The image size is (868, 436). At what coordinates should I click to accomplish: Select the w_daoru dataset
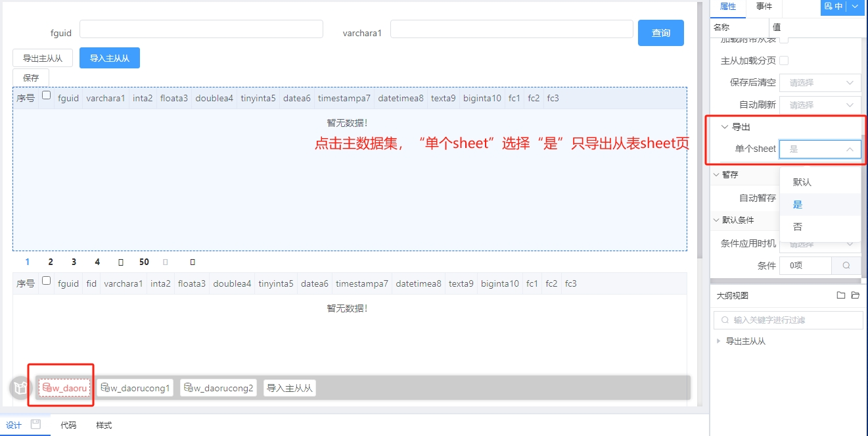tap(64, 388)
